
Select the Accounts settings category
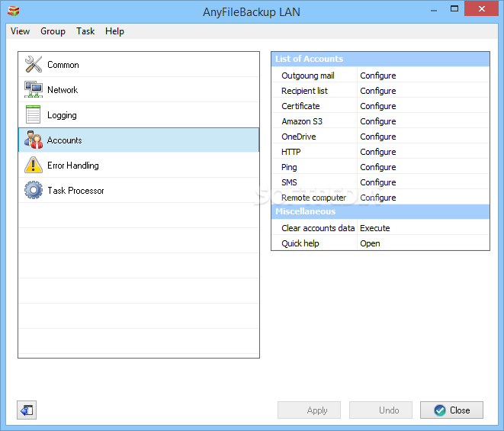tap(139, 140)
